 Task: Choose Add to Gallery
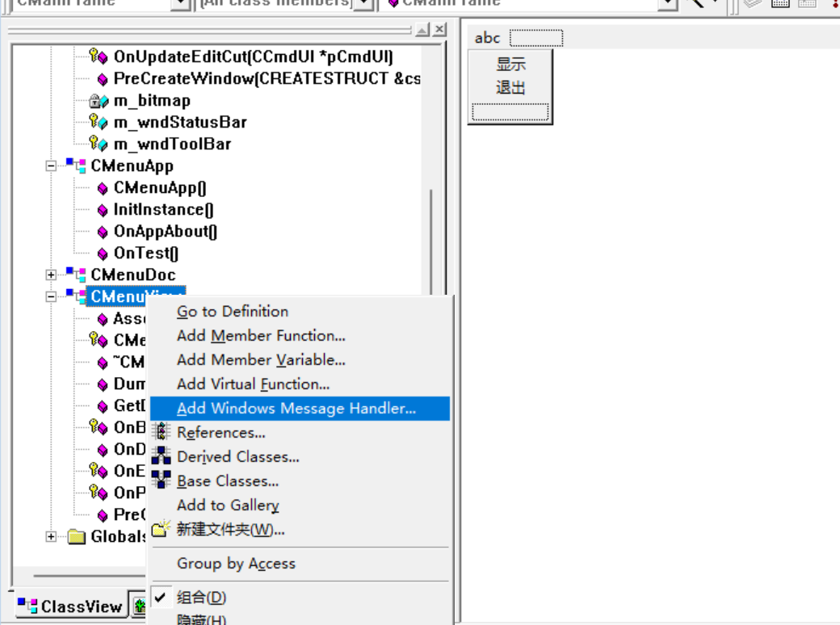(x=228, y=505)
